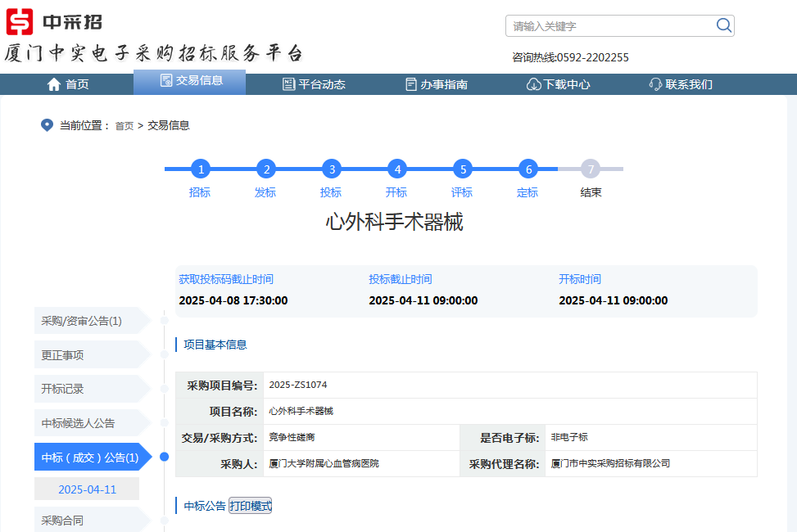
Task: Switch to the 首页 menu tab
Action: point(72,83)
